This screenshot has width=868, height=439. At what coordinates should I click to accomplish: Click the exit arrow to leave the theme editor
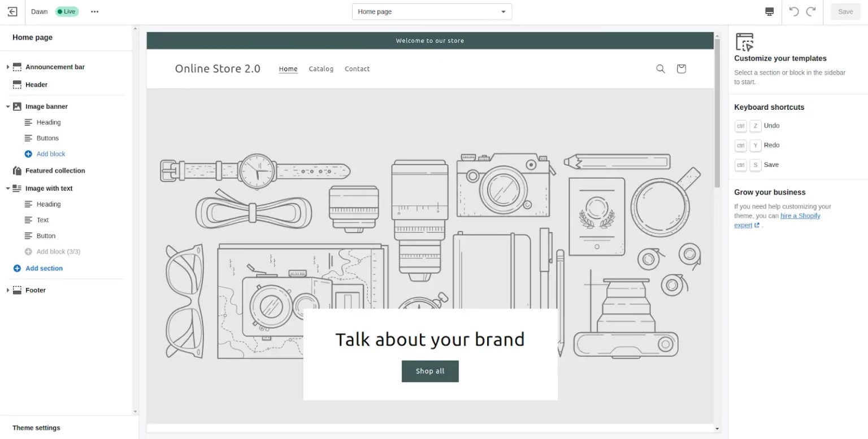click(x=12, y=11)
